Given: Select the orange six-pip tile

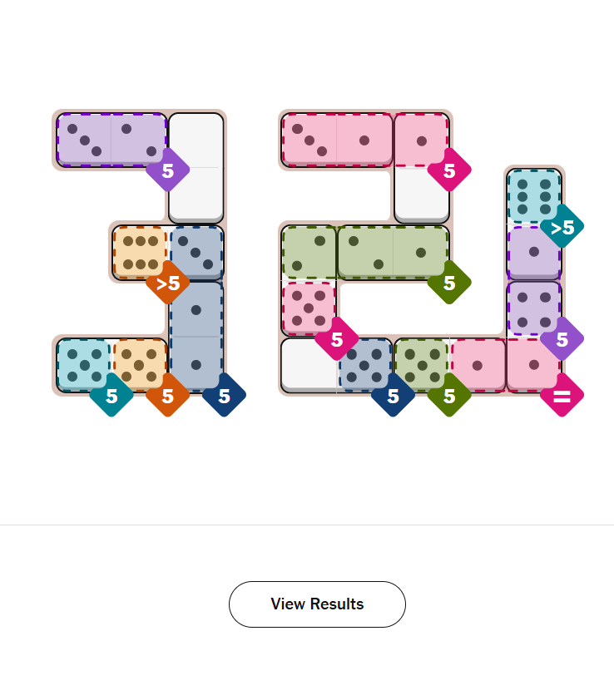Looking at the screenshot, I should 140,253.
